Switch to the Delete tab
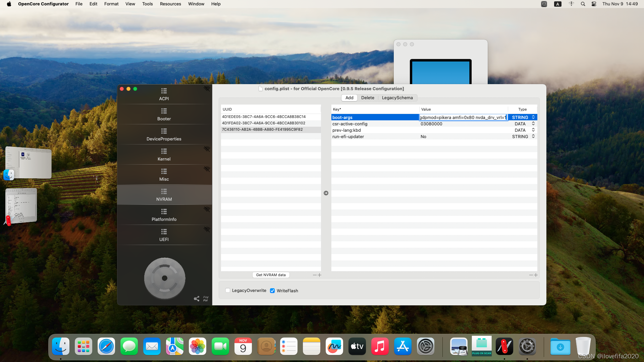 [368, 98]
